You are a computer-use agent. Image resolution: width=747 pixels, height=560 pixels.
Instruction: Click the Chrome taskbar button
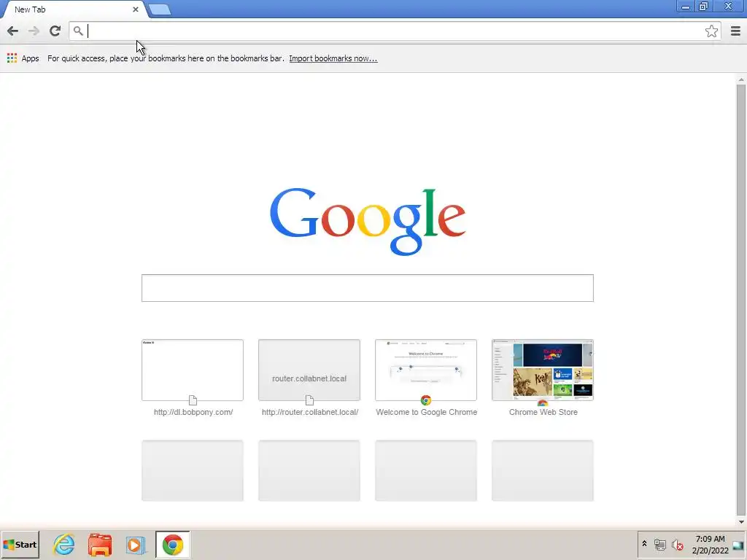click(172, 545)
